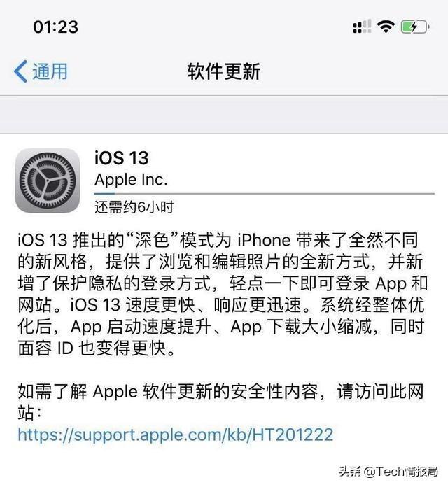Tap the iOS 13 update title
Viewport: 448px width, 487px height.
pos(122,157)
